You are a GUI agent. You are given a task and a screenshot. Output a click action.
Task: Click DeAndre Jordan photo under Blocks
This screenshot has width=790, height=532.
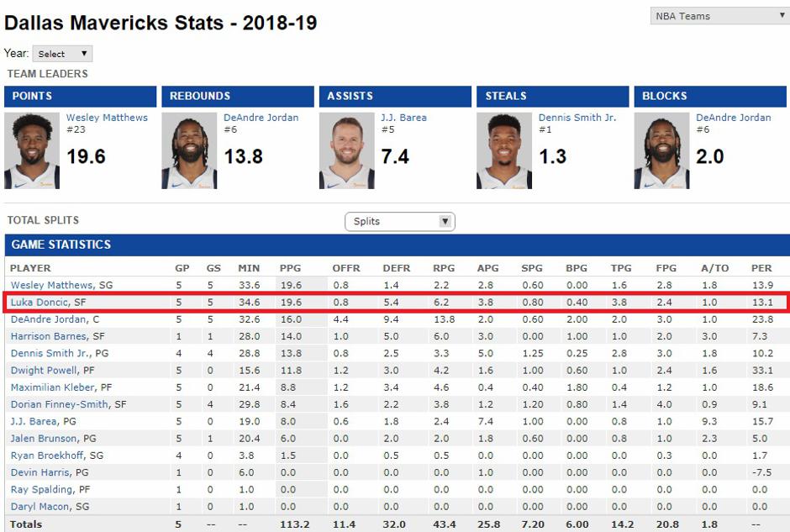[x=661, y=150]
